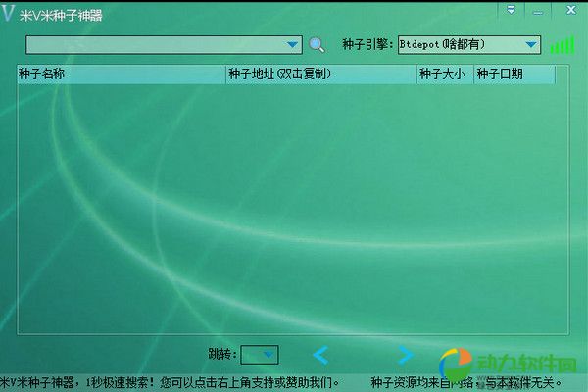Expand the search keyword history dropdown arrow

[x=293, y=44]
